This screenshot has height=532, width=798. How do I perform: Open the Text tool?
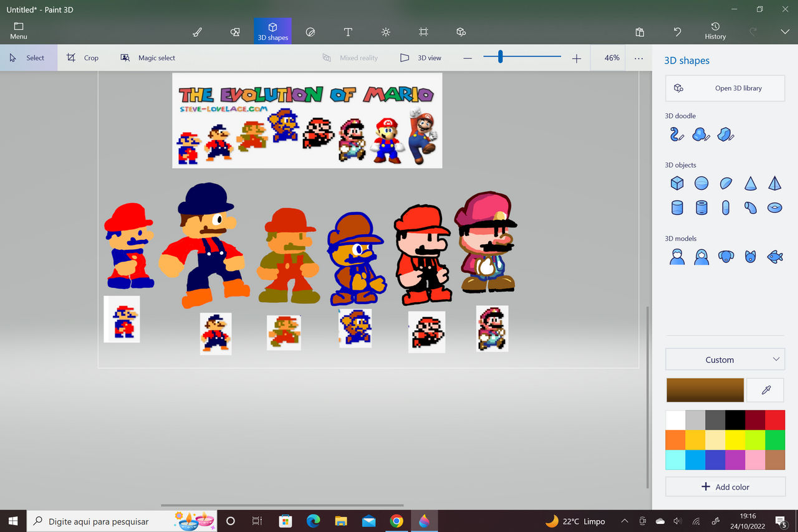click(348, 32)
